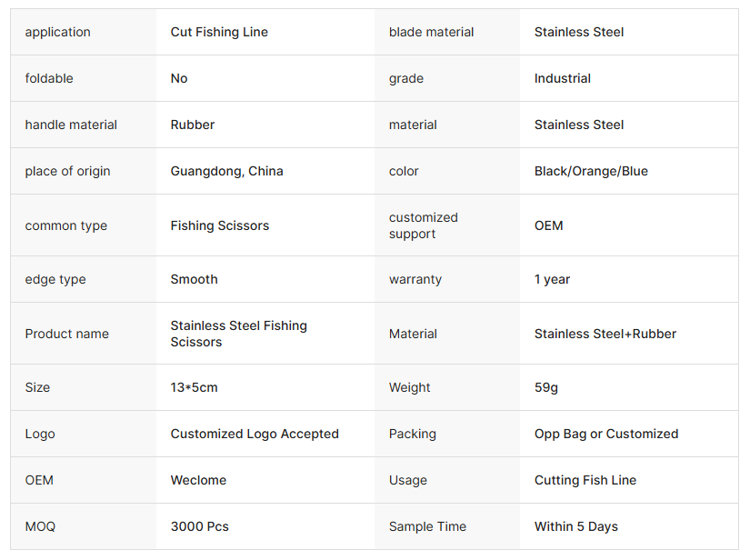The height and width of the screenshot is (560, 750).
Task: Select 'Guangdong, China' place of origin text
Action: (226, 171)
